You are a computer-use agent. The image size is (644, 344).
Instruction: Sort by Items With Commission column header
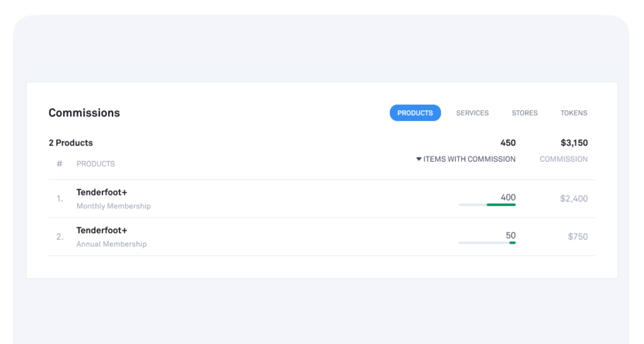(x=469, y=159)
